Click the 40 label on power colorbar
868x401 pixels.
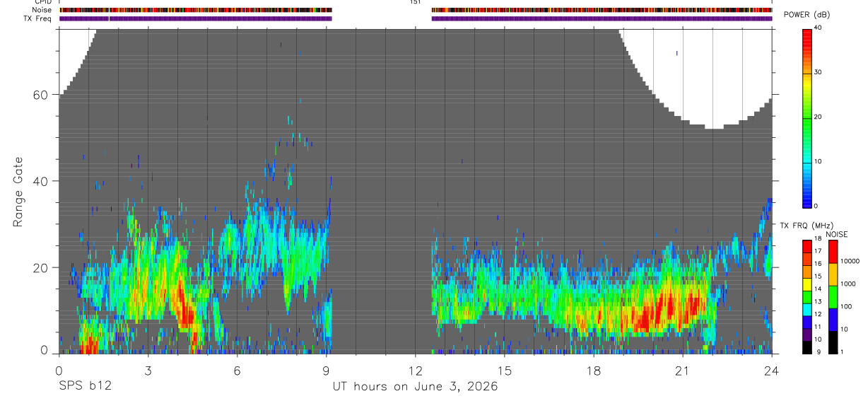point(817,28)
